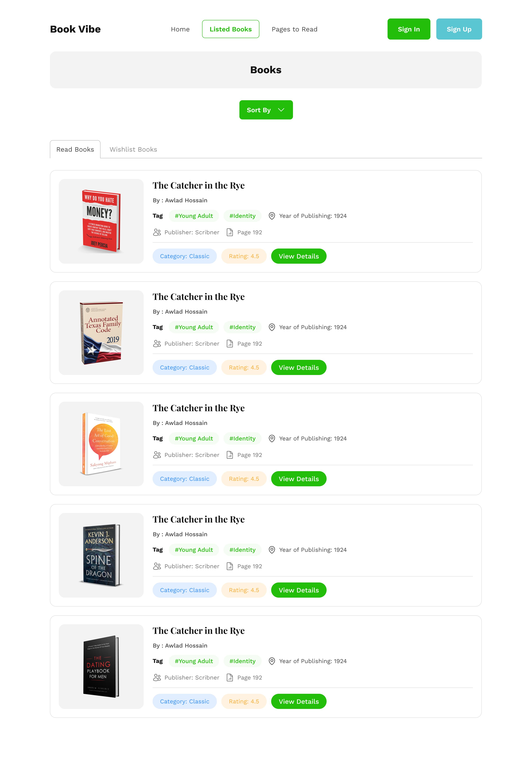This screenshot has width=532, height=767.
Task: Click the Sign Up button
Action: pos(459,29)
